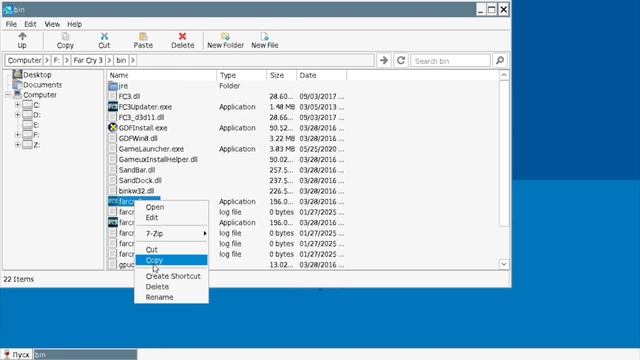Image resolution: width=640 pixels, height=360 pixels.
Task: Sort by Size column header
Action: pos(282,75)
